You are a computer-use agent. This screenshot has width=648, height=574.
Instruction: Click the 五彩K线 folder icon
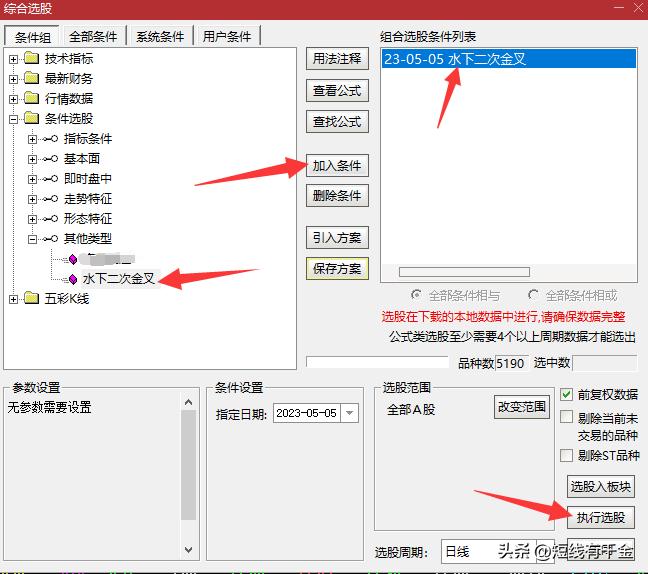(31, 298)
